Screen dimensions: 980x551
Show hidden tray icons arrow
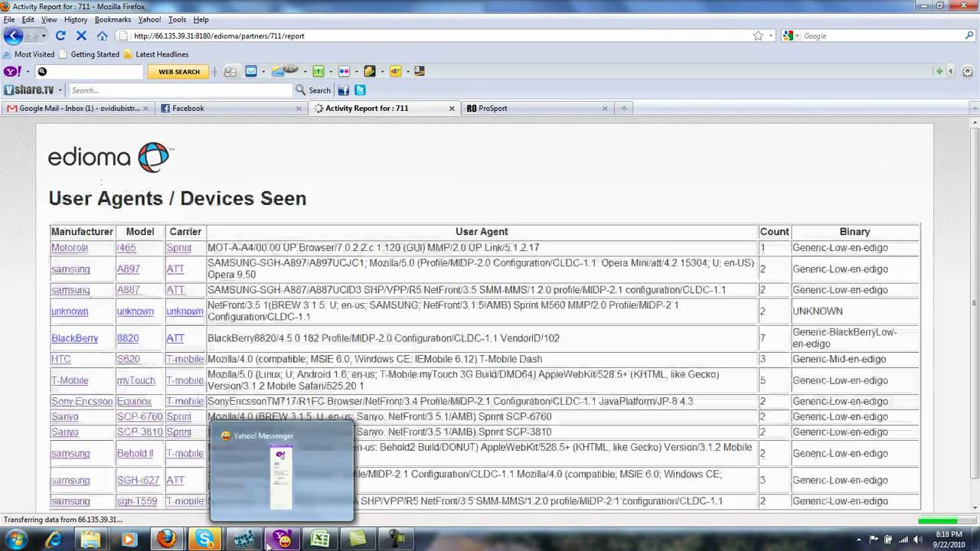(x=858, y=540)
